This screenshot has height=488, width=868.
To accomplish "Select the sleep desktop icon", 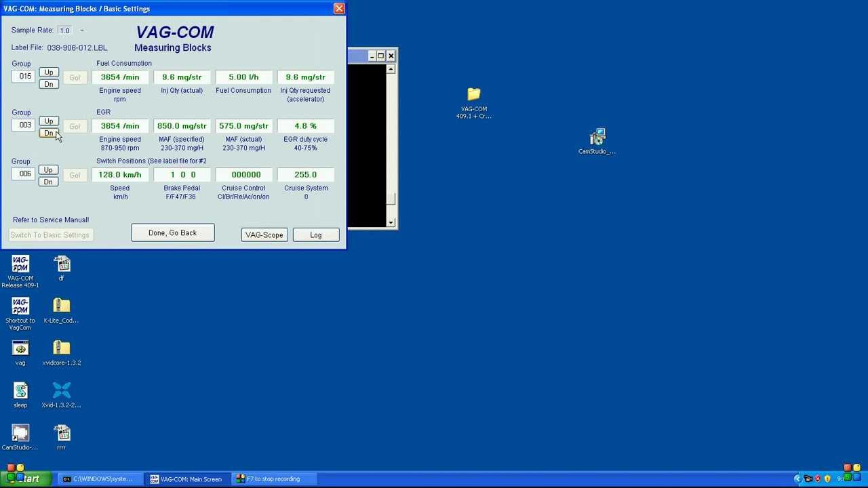I will pyautogui.click(x=20, y=395).
